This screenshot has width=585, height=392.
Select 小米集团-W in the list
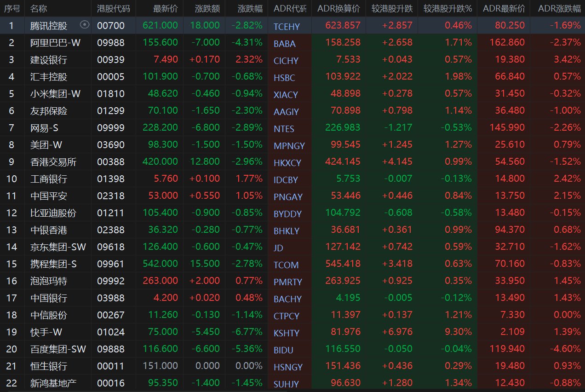(55, 93)
